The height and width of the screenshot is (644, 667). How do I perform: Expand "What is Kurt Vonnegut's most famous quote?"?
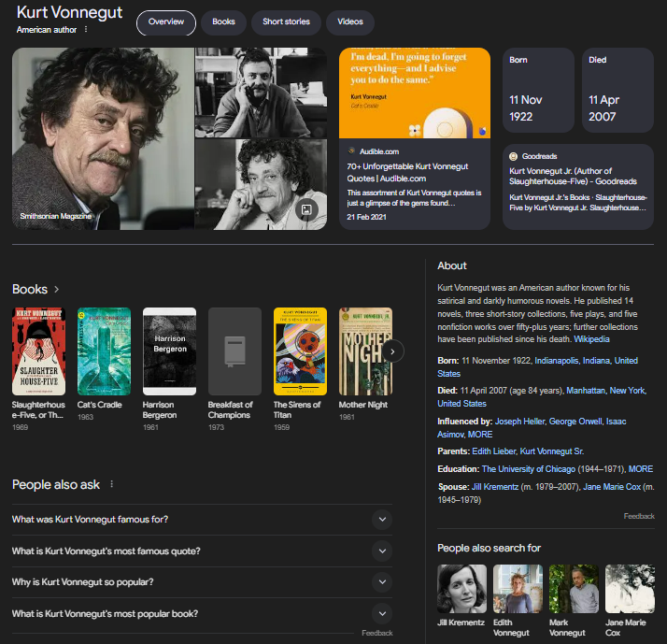(202, 551)
